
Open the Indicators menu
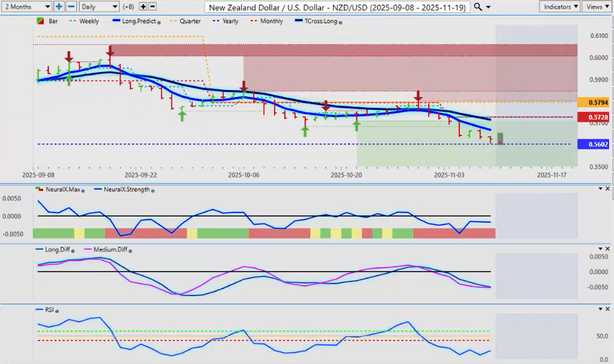pyautogui.click(x=559, y=7)
